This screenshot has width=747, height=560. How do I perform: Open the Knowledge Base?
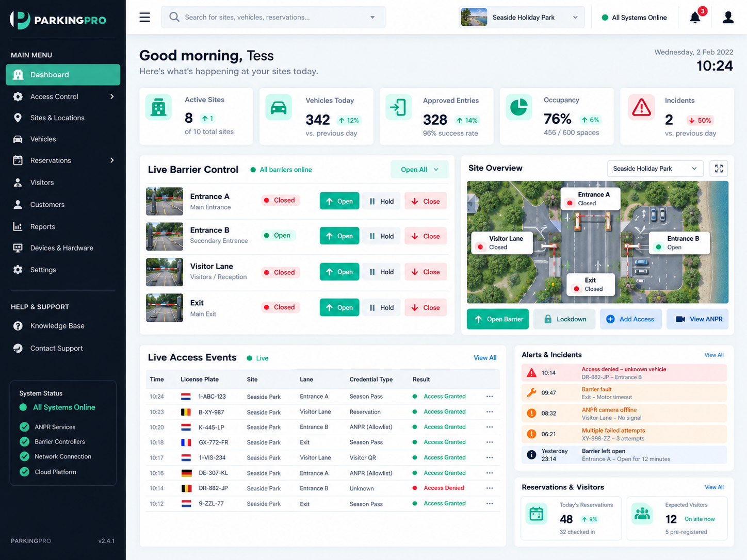(63, 326)
